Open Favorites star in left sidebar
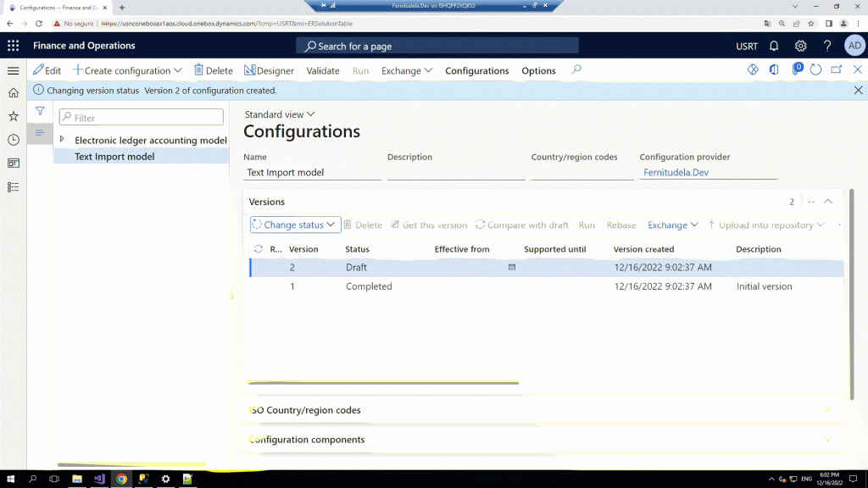The image size is (868, 488). 13,116
